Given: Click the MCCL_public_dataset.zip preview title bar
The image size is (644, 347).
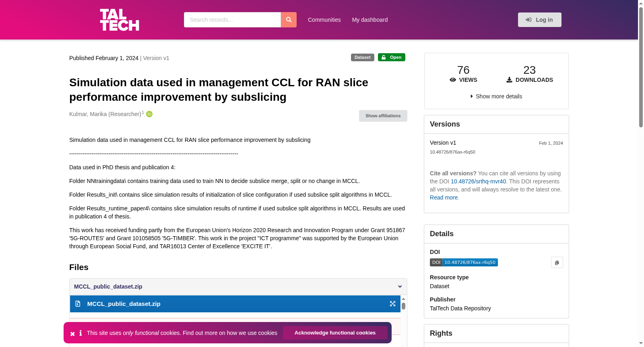Looking at the screenshot, I should (235, 304).
